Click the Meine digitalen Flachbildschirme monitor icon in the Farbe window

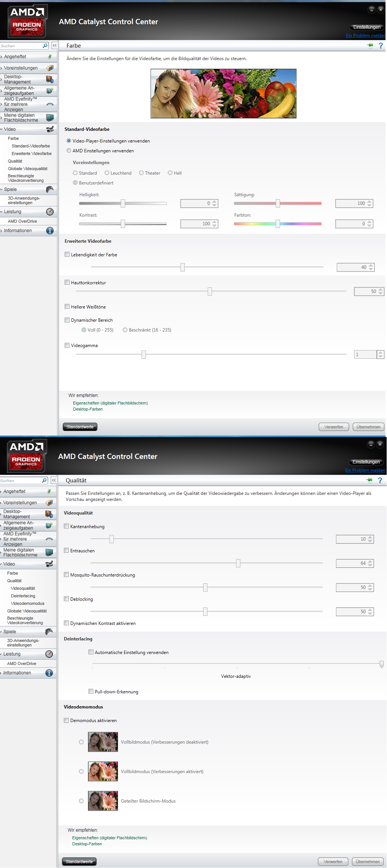(50, 118)
